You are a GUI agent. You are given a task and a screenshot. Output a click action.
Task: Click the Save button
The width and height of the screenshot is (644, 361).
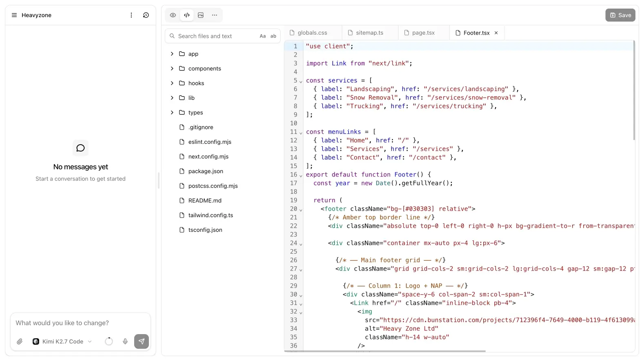(x=620, y=15)
